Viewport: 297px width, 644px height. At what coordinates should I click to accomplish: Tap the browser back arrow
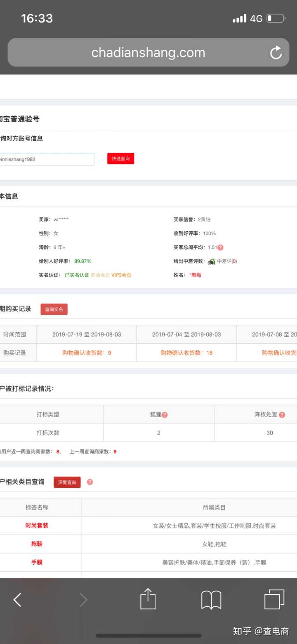pyautogui.click(x=17, y=600)
